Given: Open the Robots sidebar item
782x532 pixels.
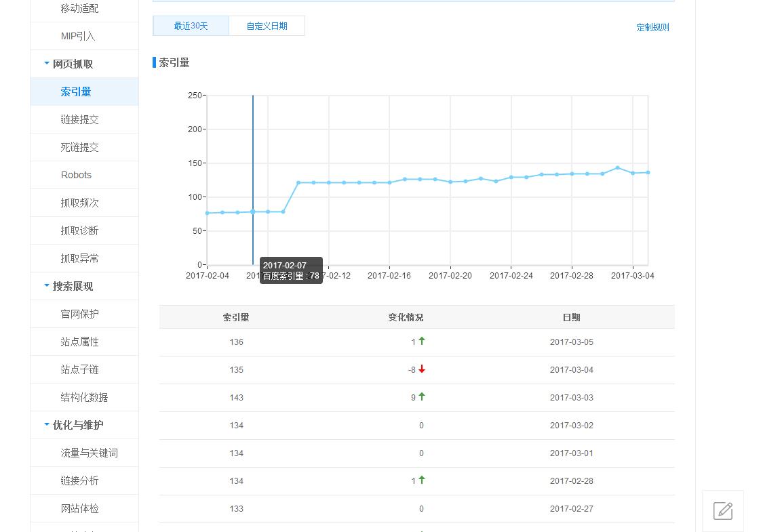Looking at the screenshot, I should pyautogui.click(x=76, y=175).
